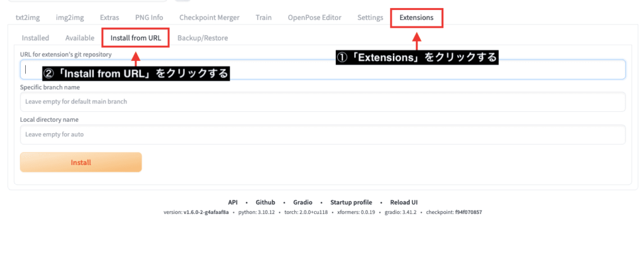Go to the Checkpoint Merger tab
Viewport: 644px width, 253px height.
(x=209, y=17)
